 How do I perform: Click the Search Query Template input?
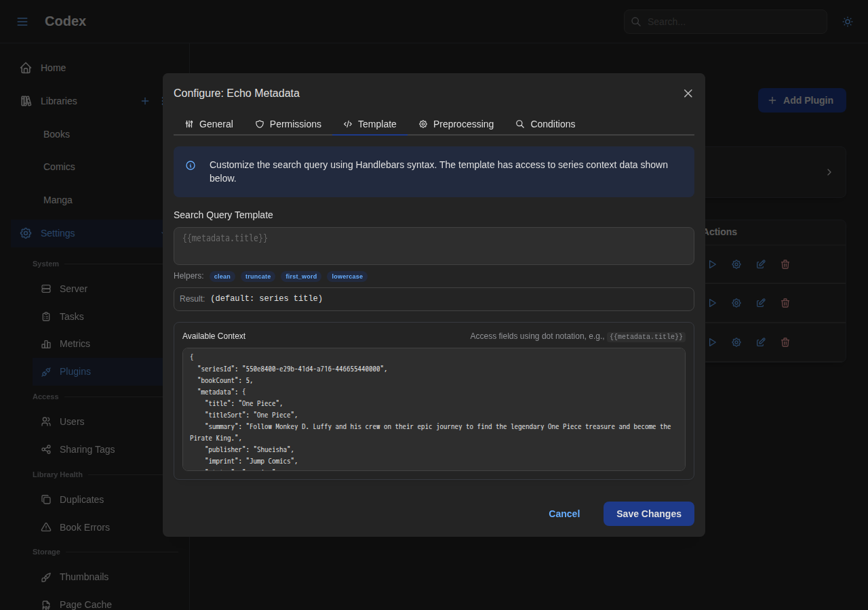(x=434, y=245)
